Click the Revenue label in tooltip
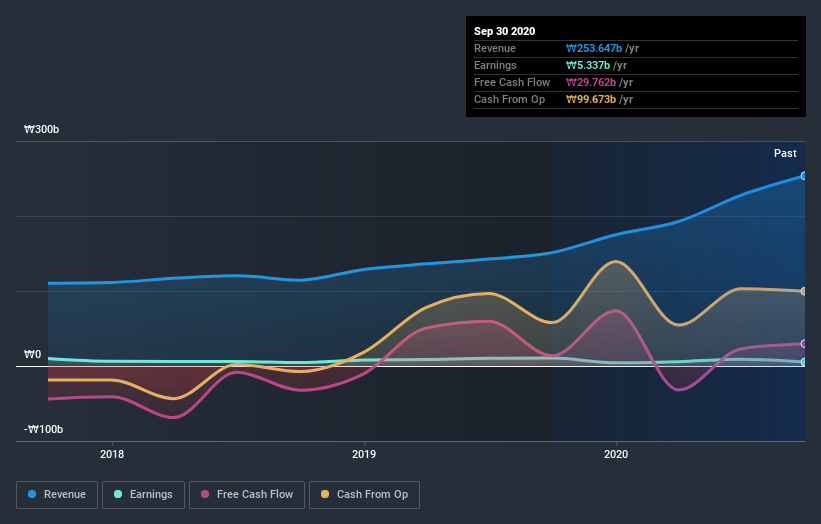821x524 pixels. 495,48
